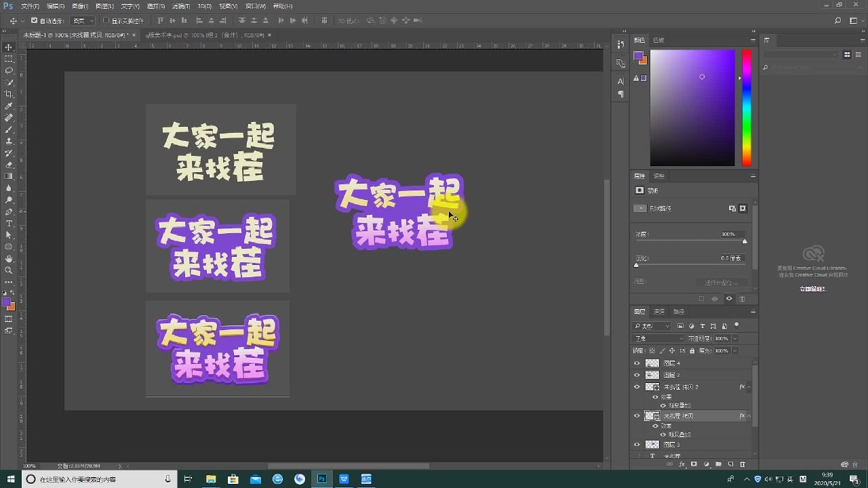The image size is (868, 488).
Task: Select the Zoom magnifier tool
Action: point(9,270)
